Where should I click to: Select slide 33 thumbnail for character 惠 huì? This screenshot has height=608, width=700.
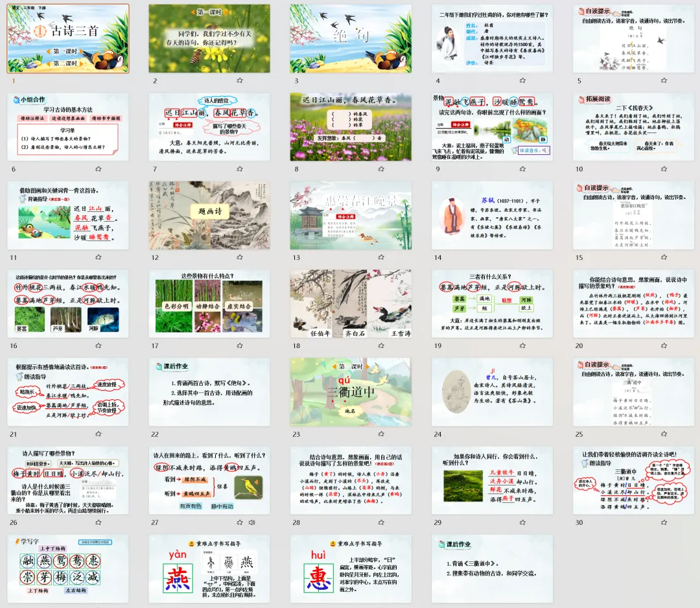pos(351,568)
